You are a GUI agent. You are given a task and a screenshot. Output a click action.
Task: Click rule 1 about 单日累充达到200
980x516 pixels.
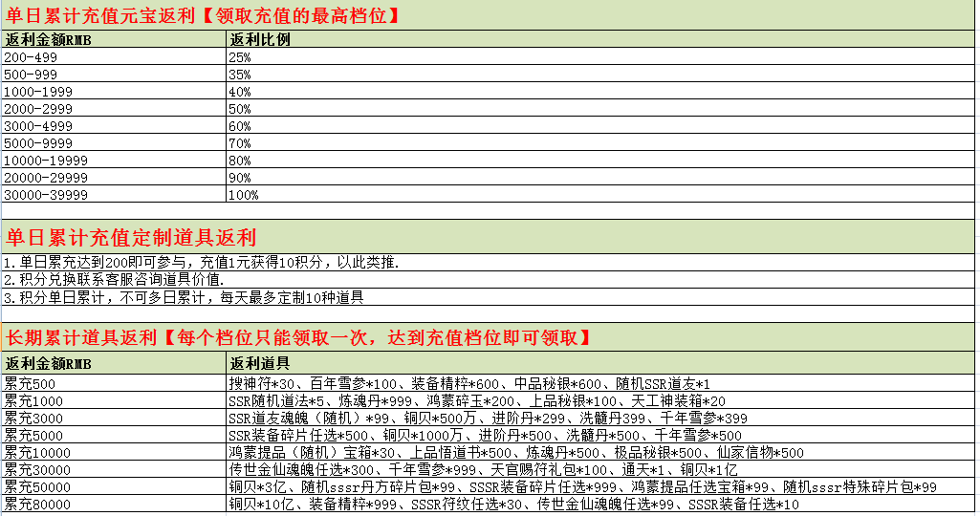coord(488,263)
